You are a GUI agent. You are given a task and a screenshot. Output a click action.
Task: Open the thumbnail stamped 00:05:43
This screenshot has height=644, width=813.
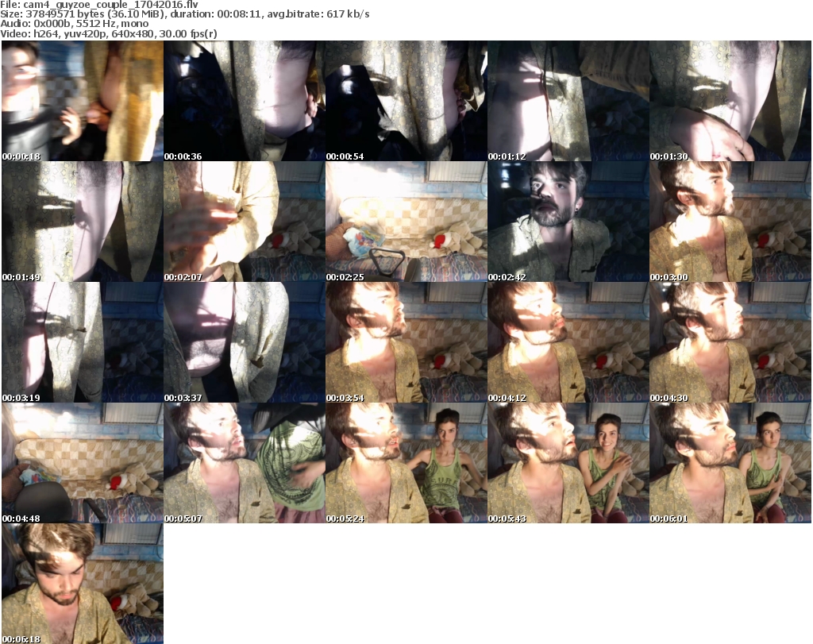568,463
